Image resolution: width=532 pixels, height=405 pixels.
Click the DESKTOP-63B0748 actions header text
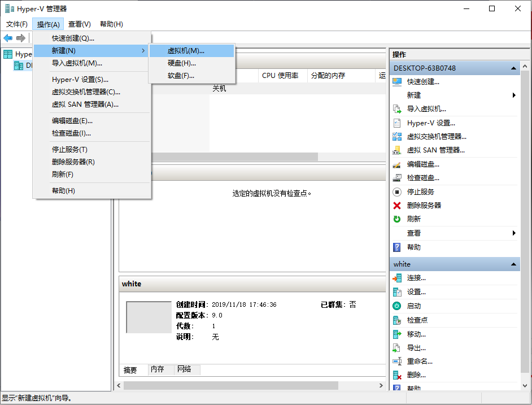(425, 68)
